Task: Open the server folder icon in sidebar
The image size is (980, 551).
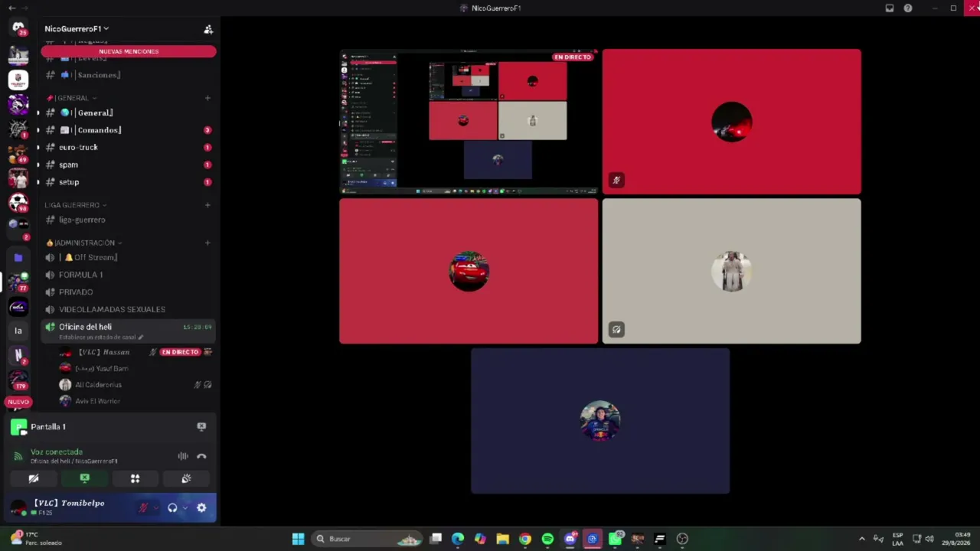Action: pyautogui.click(x=18, y=258)
